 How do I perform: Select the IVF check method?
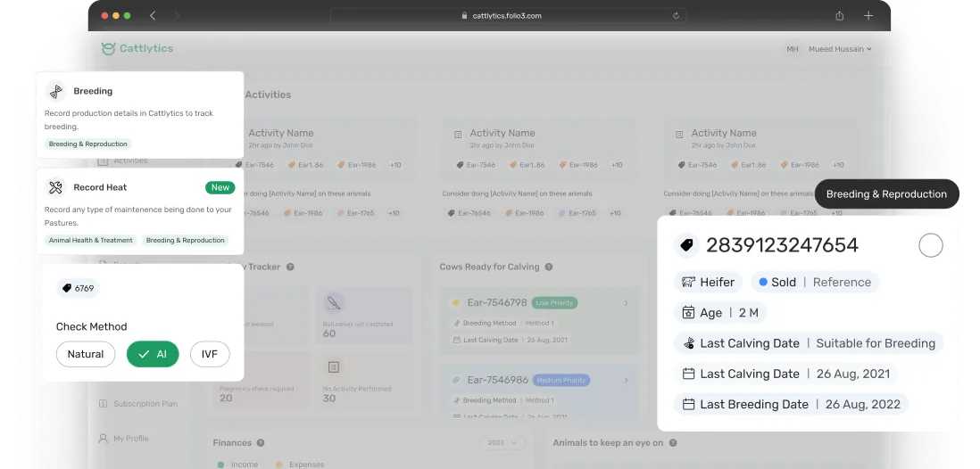(x=209, y=354)
